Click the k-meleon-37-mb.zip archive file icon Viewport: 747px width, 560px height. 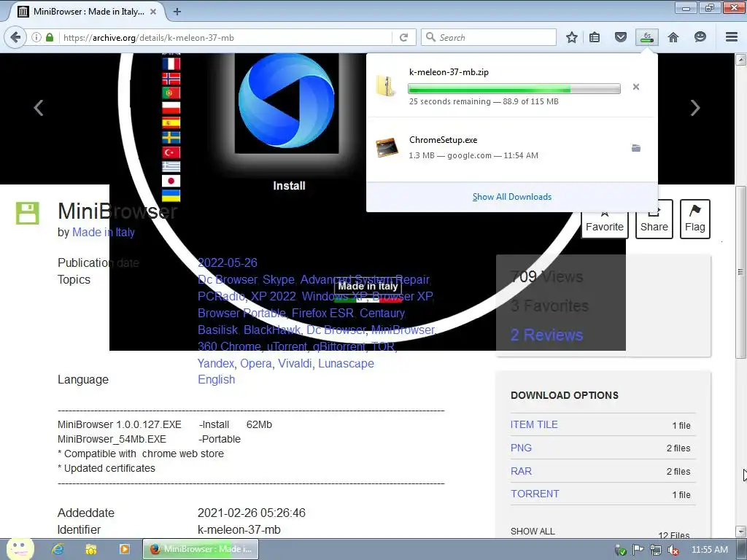[x=387, y=86]
